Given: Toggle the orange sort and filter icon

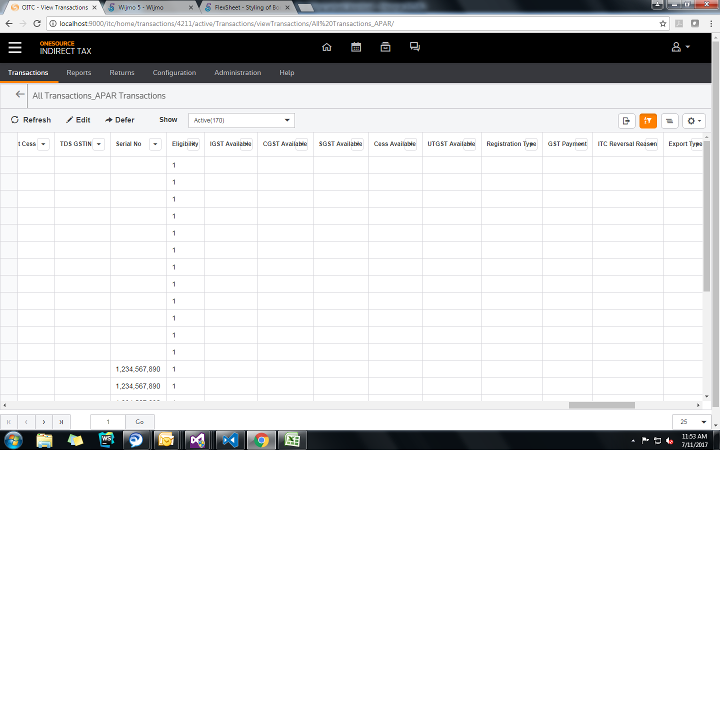Looking at the screenshot, I should click(648, 120).
